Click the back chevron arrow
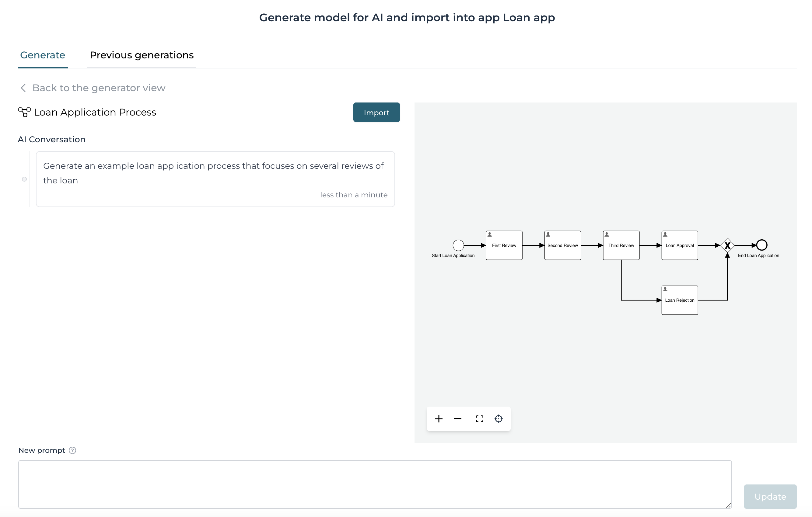 click(x=23, y=88)
